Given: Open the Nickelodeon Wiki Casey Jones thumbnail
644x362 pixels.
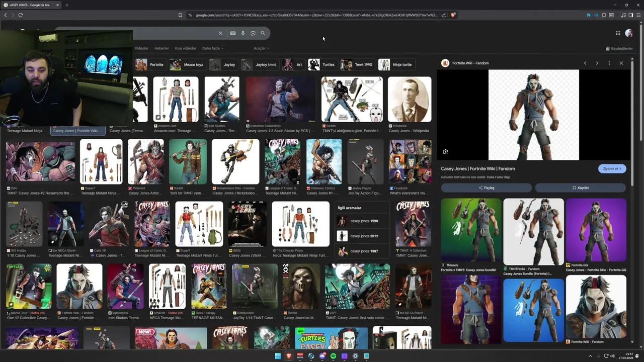Looking at the screenshot, I should click(x=235, y=162).
